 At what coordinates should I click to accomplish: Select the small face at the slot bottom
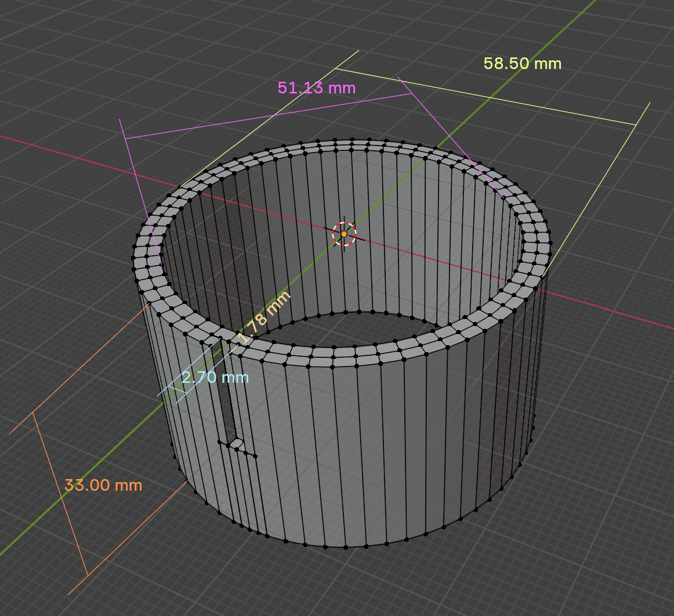(x=235, y=444)
